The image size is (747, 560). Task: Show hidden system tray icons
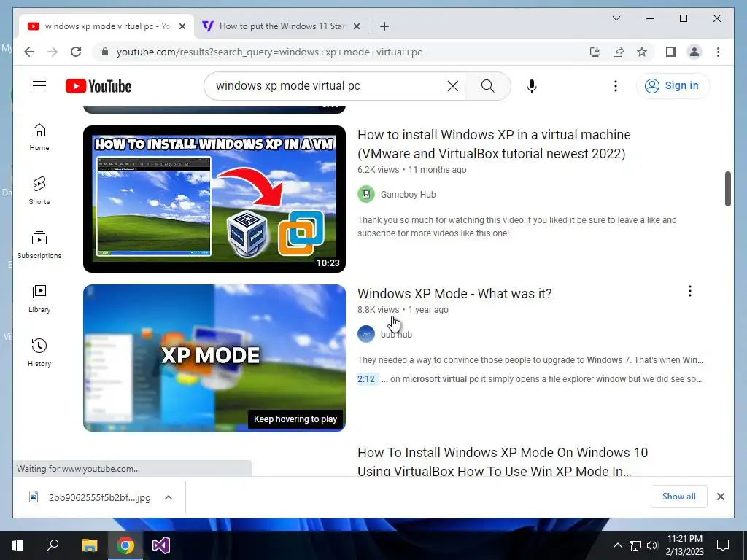[x=617, y=545]
